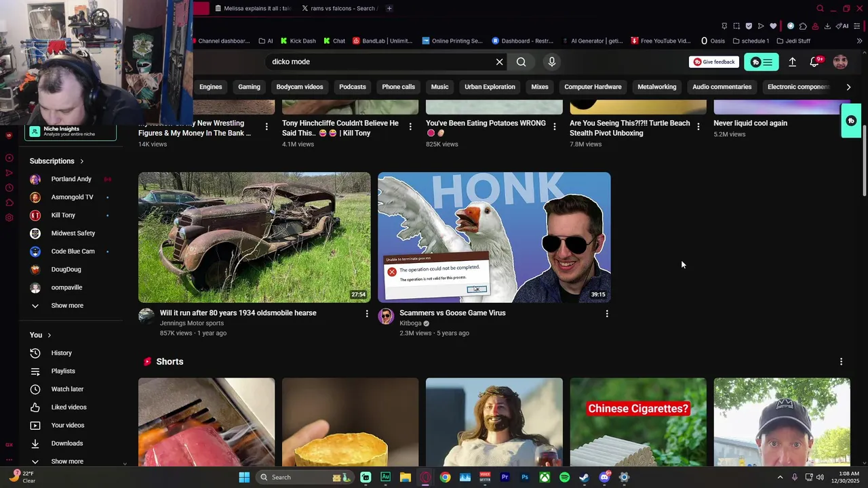
Task: Open Portland Andy subscription
Action: pyautogui.click(x=71, y=179)
